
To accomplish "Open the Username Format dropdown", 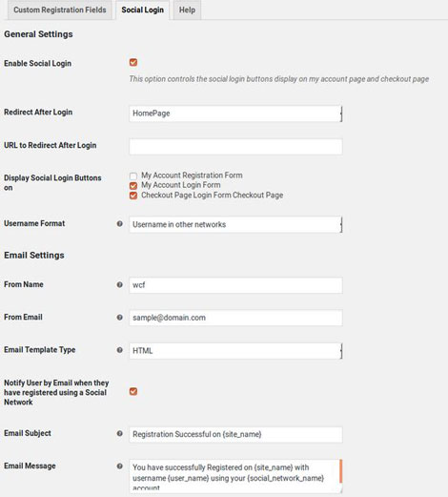I will tap(235, 224).
